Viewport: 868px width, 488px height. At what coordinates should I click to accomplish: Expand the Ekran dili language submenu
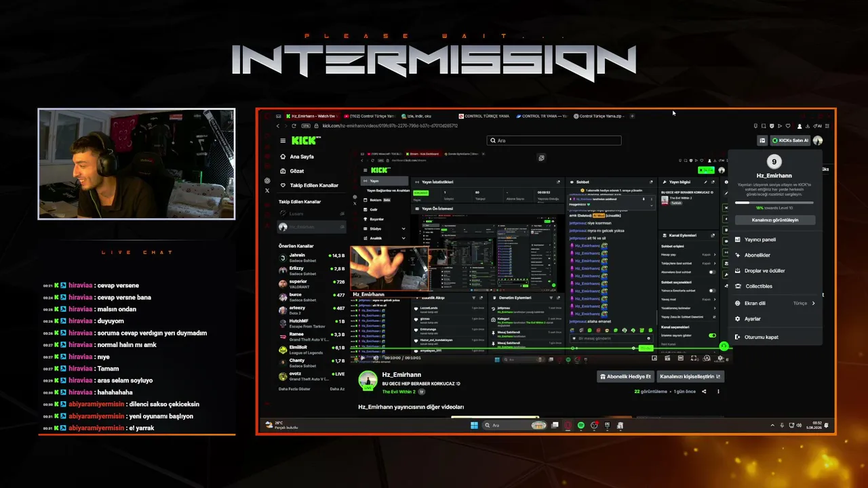775,303
